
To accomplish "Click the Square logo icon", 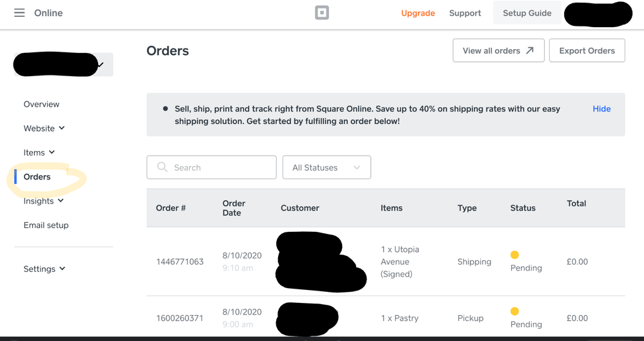I will coord(322,13).
